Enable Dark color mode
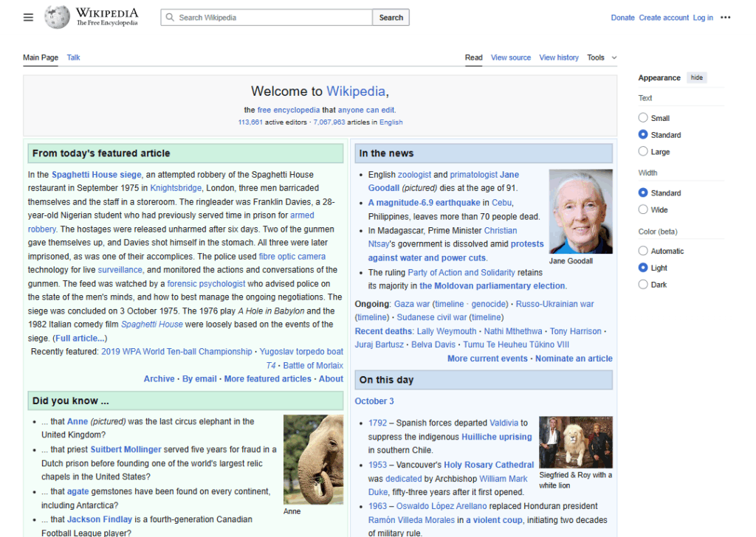Viewport: 756px width, 537px height. 643,285
